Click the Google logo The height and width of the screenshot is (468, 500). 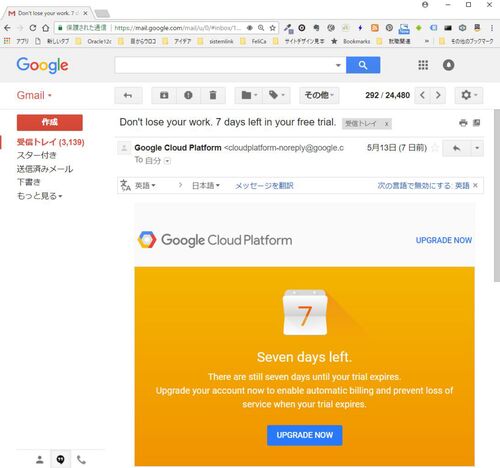42,65
